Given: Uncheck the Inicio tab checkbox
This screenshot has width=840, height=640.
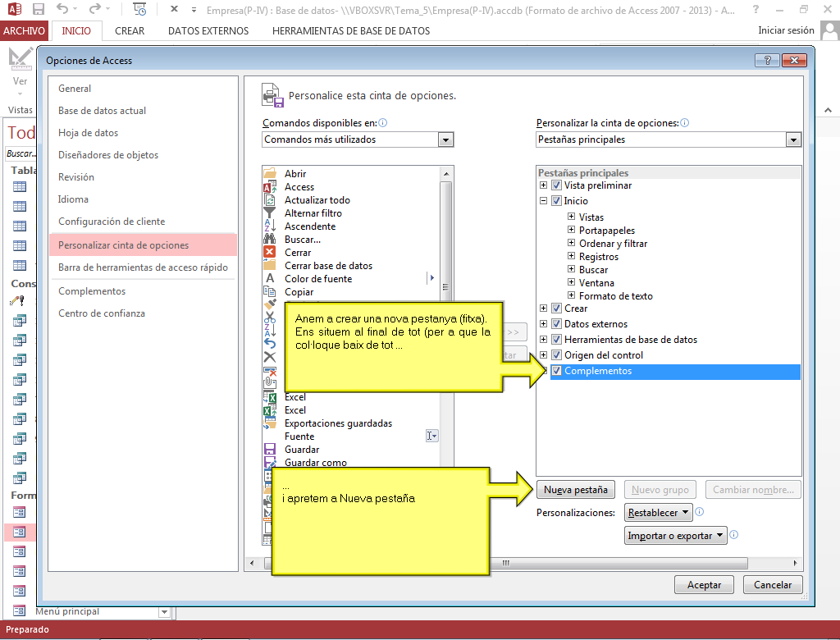Looking at the screenshot, I should [x=557, y=201].
